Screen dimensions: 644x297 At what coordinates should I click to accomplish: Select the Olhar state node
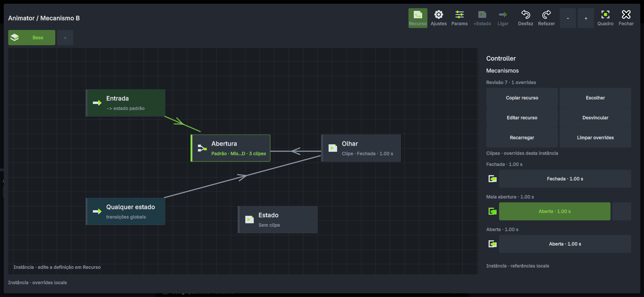tap(361, 148)
